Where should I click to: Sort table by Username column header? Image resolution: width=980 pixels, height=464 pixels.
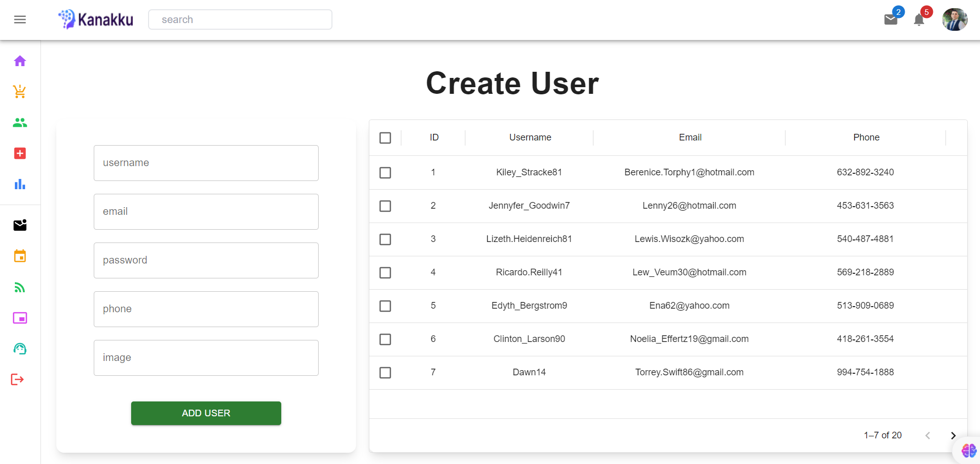[530, 137]
